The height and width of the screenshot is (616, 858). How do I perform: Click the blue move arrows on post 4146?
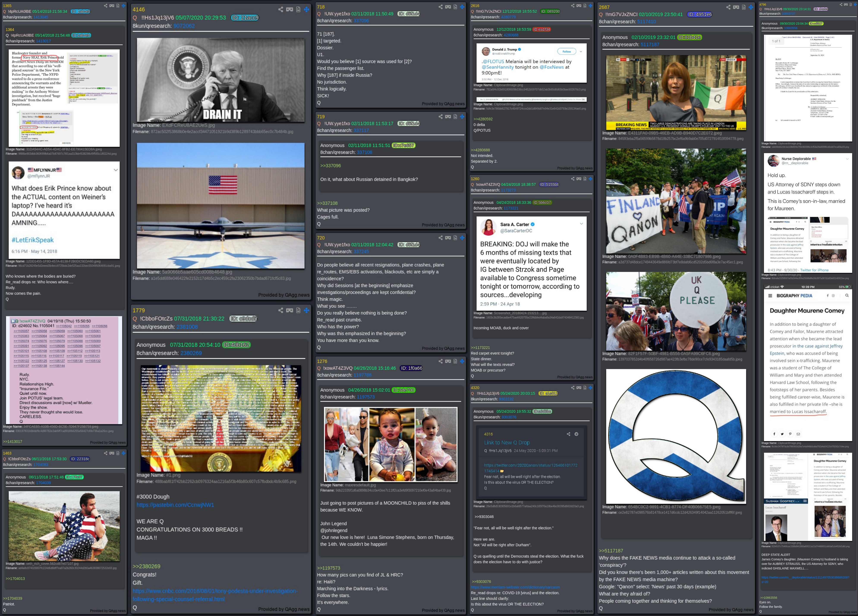(x=306, y=9)
